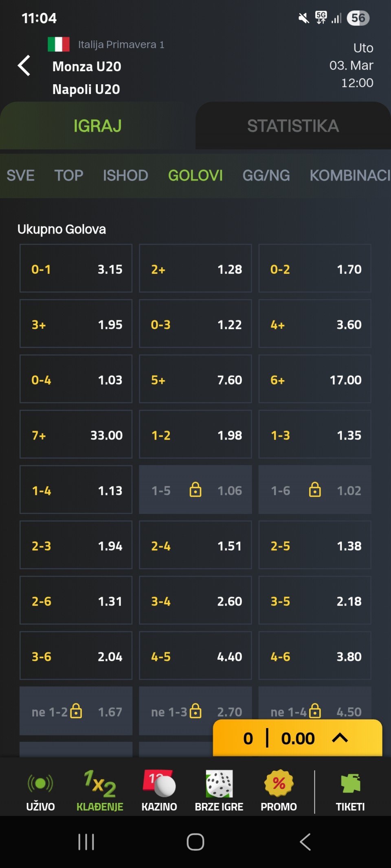Open the Uživo live betting icon
The height and width of the screenshot is (868, 391).
pos(40,784)
